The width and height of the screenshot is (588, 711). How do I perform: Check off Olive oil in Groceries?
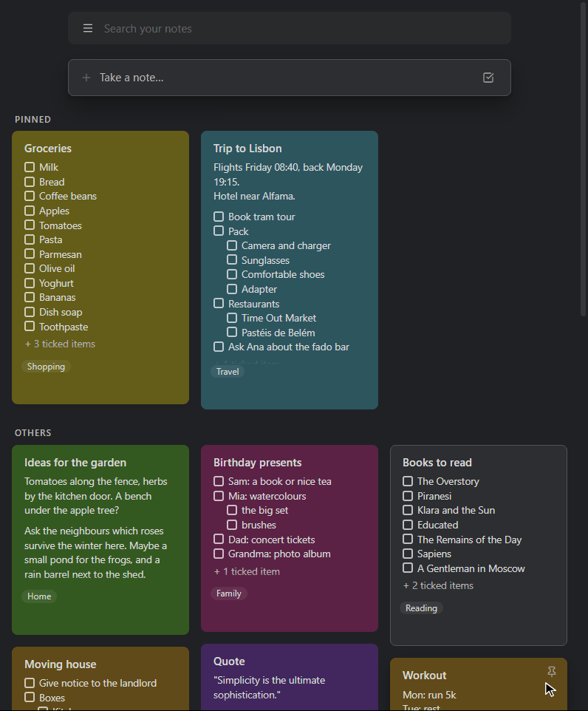click(x=30, y=268)
